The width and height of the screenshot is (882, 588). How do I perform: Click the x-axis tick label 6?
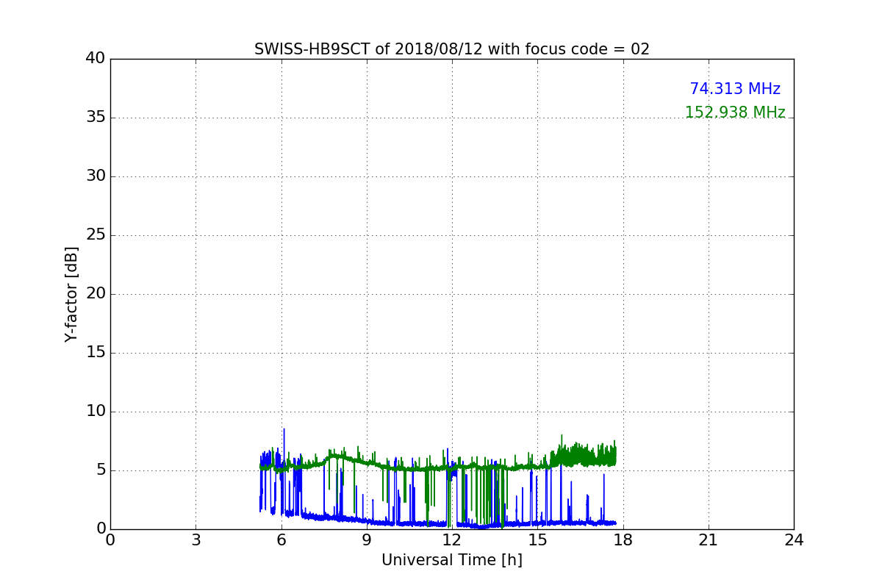click(282, 540)
